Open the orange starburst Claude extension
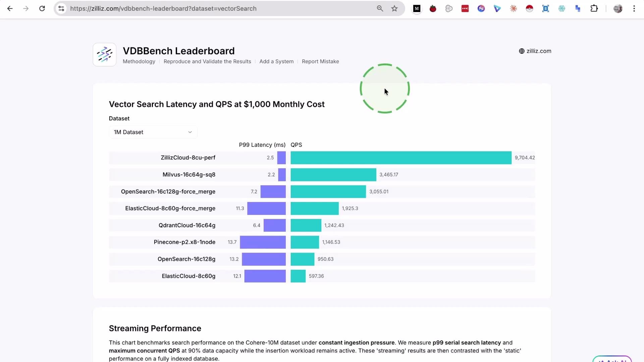 pyautogui.click(x=513, y=9)
